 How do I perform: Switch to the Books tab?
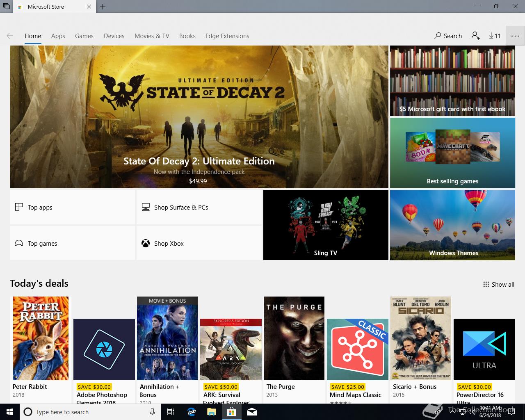[x=187, y=36]
